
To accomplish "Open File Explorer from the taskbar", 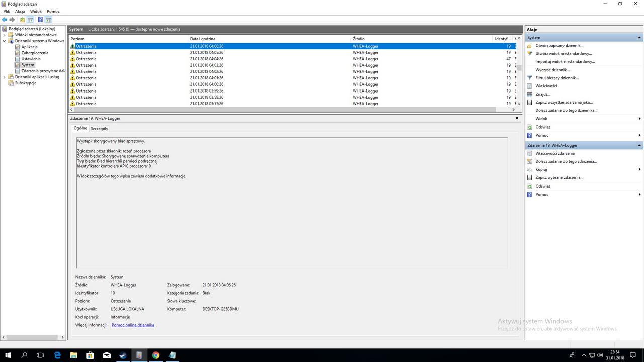I will click(73, 355).
